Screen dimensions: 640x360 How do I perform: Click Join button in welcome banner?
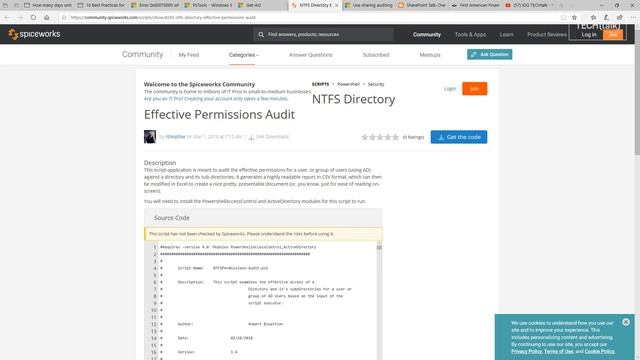click(x=474, y=89)
